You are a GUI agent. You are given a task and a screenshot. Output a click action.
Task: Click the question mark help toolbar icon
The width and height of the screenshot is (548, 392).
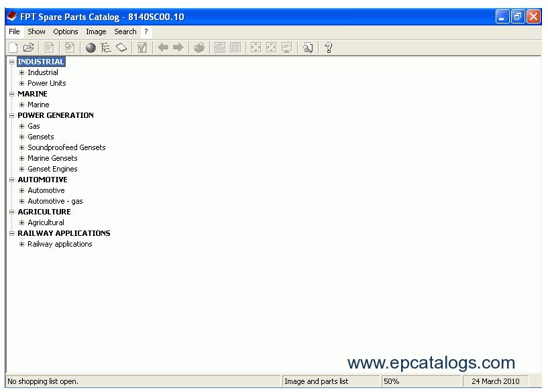click(x=329, y=48)
